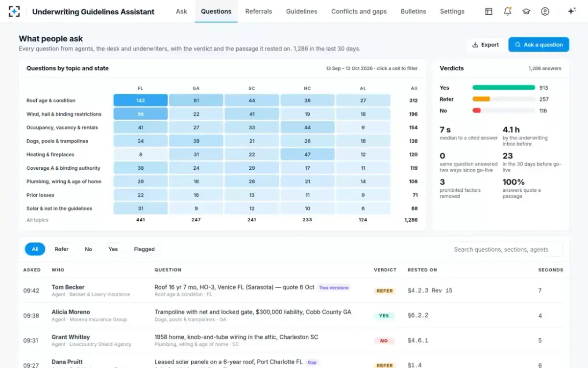Viewport: 588px width, 368px height.
Task: Click the graduation cap training icon
Action: coord(526,11)
